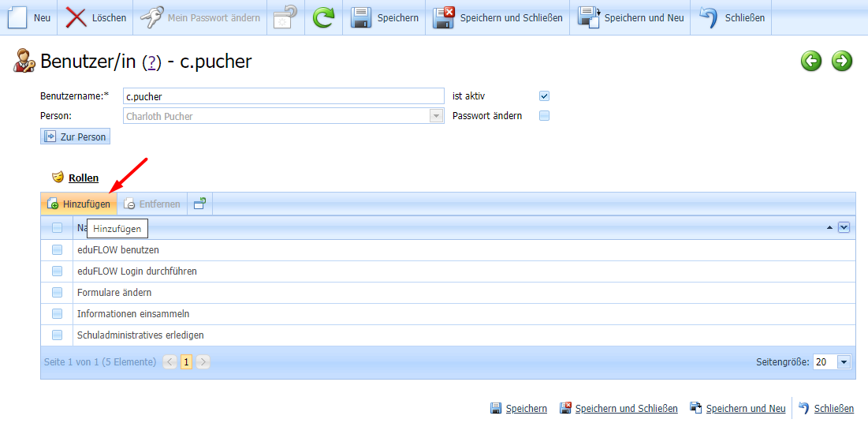
Task: Click the Neu (new document) toolbar icon
Action: 17,17
